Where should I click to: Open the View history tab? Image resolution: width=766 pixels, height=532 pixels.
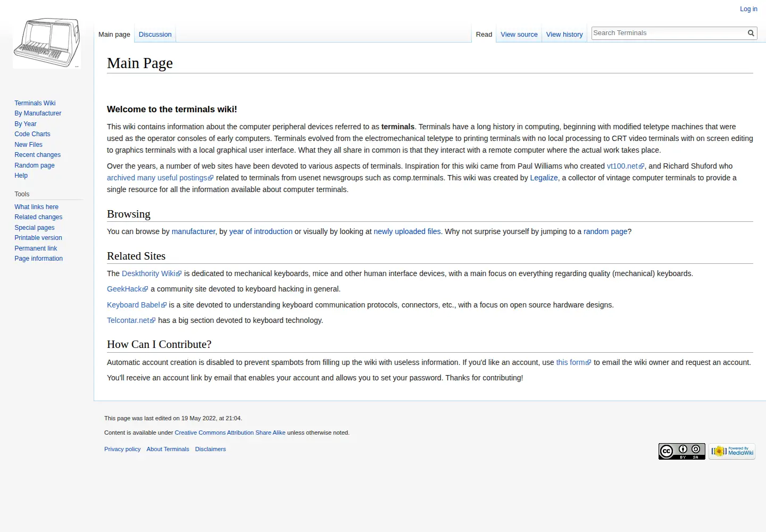[x=564, y=35]
